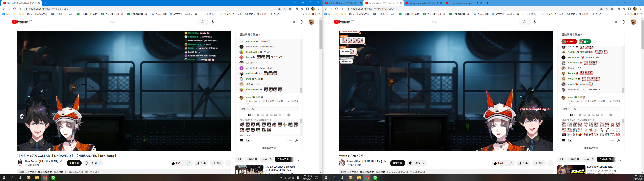Open the LINE app from the left taskbar
Screen dimensions: 644x181
53,177
